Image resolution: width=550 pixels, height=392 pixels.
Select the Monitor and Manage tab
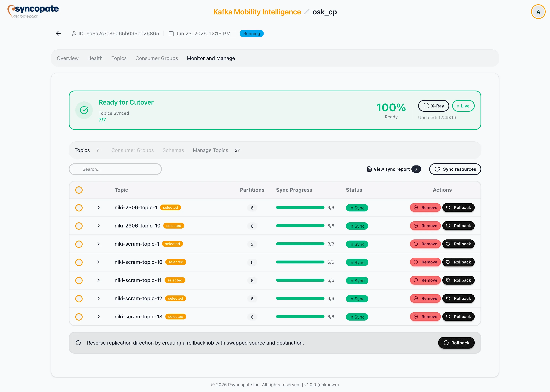211,58
